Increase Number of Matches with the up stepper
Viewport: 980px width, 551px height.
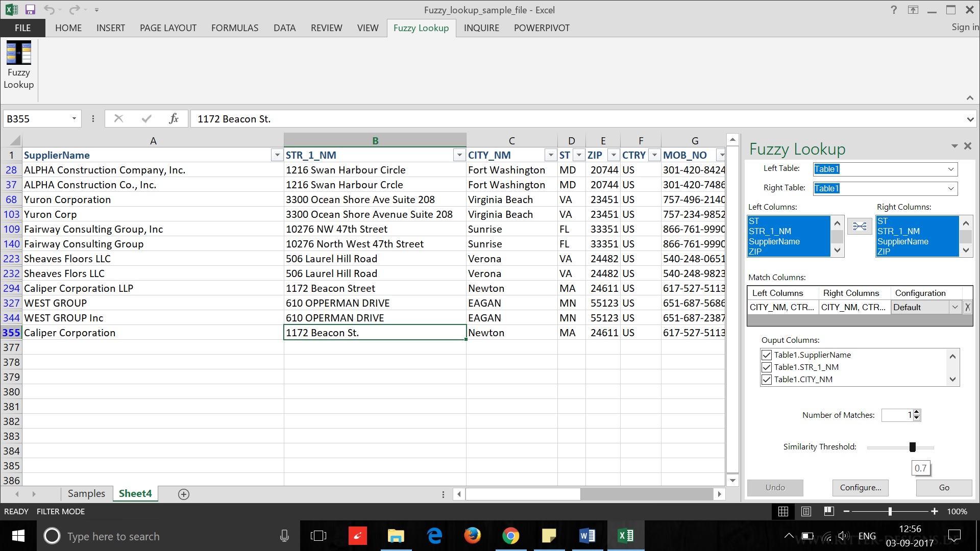(917, 412)
